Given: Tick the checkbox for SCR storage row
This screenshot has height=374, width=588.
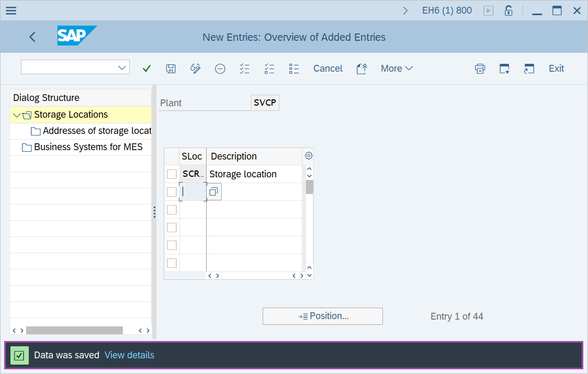Looking at the screenshot, I should [172, 174].
